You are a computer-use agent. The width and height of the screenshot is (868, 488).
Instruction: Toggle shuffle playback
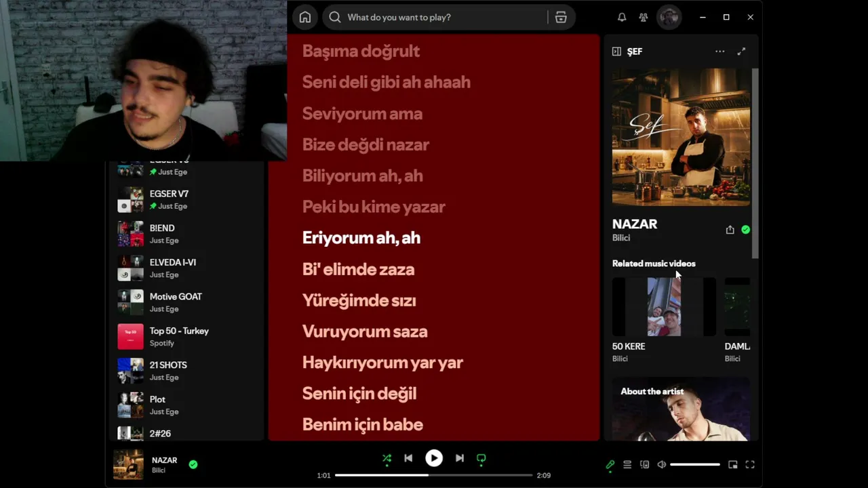(387, 459)
